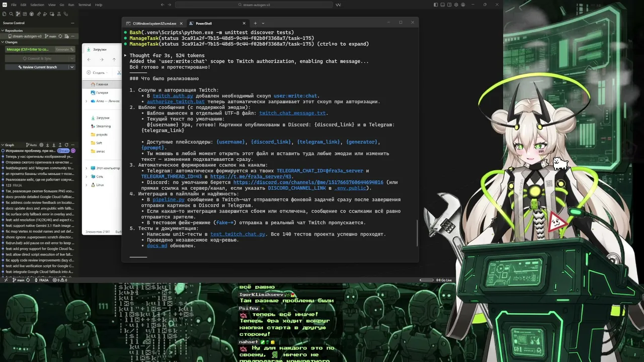Image resolution: width=644 pixels, height=362 pixels.
Task: Open the Explorer view in activity bar
Action: [5, 14]
